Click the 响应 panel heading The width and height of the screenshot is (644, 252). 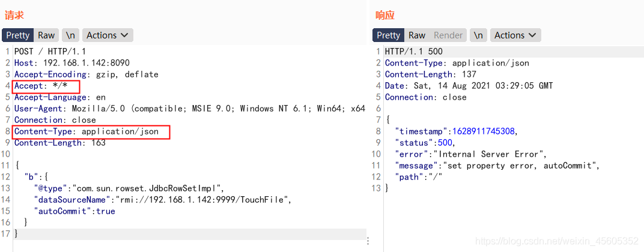point(385,16)
